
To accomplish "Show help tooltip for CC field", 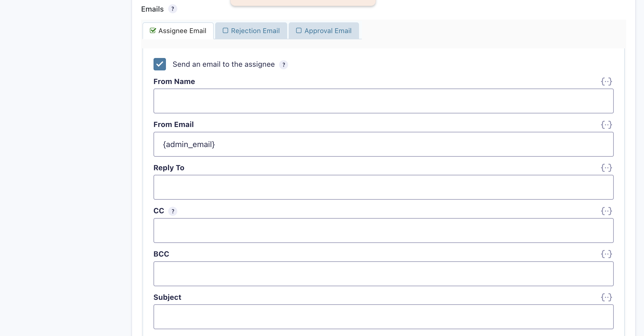I will coord(173,211).
